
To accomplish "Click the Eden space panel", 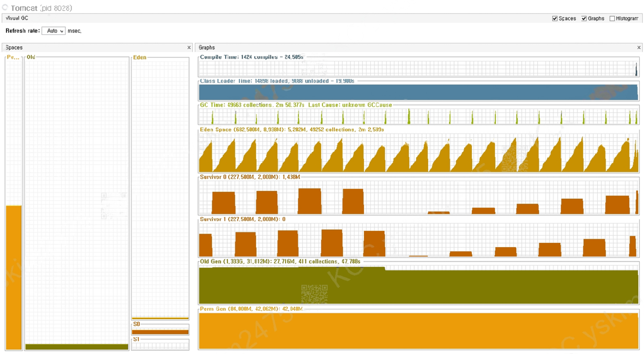I will point(160,188).
